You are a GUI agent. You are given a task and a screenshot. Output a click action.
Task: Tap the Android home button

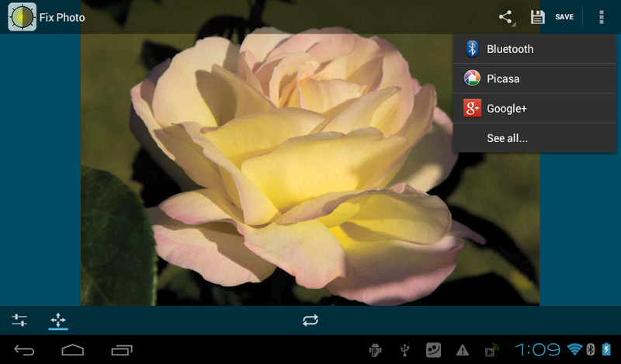click(x=73, y=350)
